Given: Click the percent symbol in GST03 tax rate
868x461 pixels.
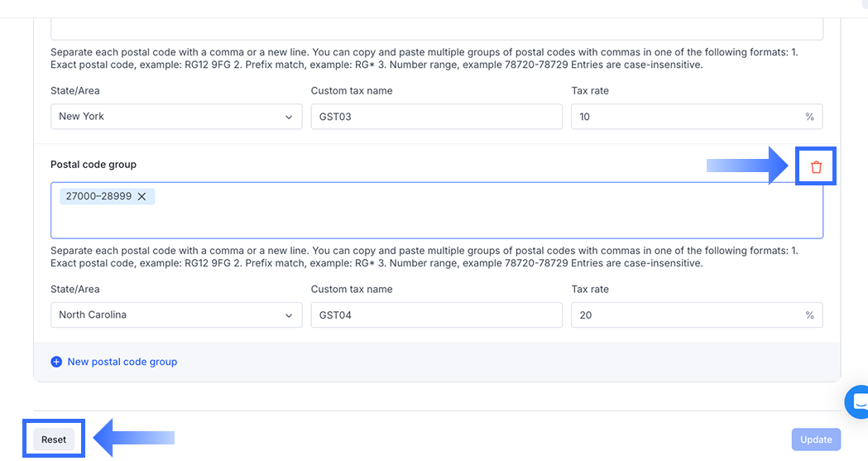Looking at the screenshot, I should [x=809, y=117].
